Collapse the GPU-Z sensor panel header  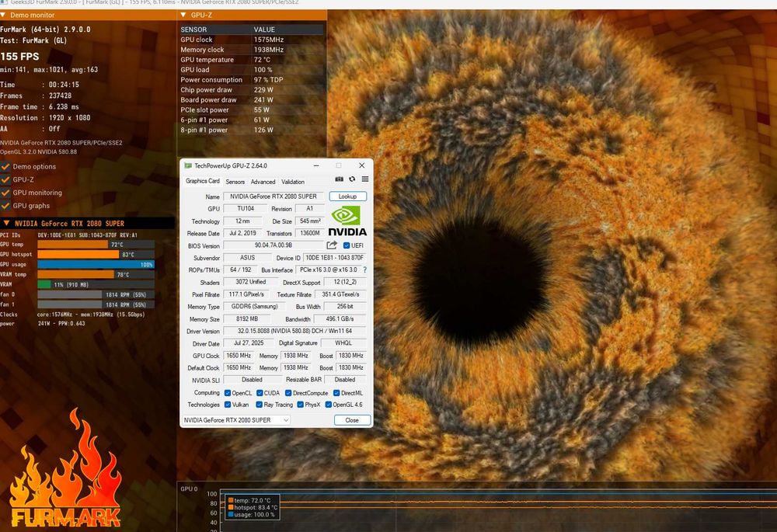pyautogui.click(x=184, y=15)
